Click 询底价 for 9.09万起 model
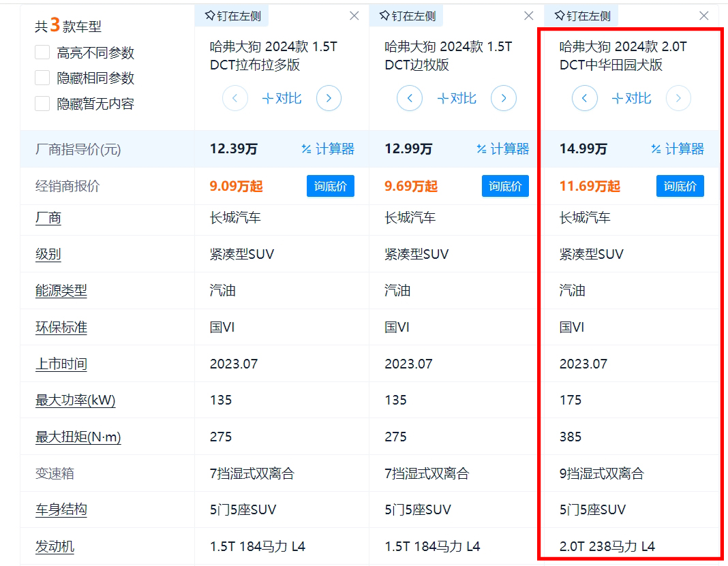 point(331,186)
